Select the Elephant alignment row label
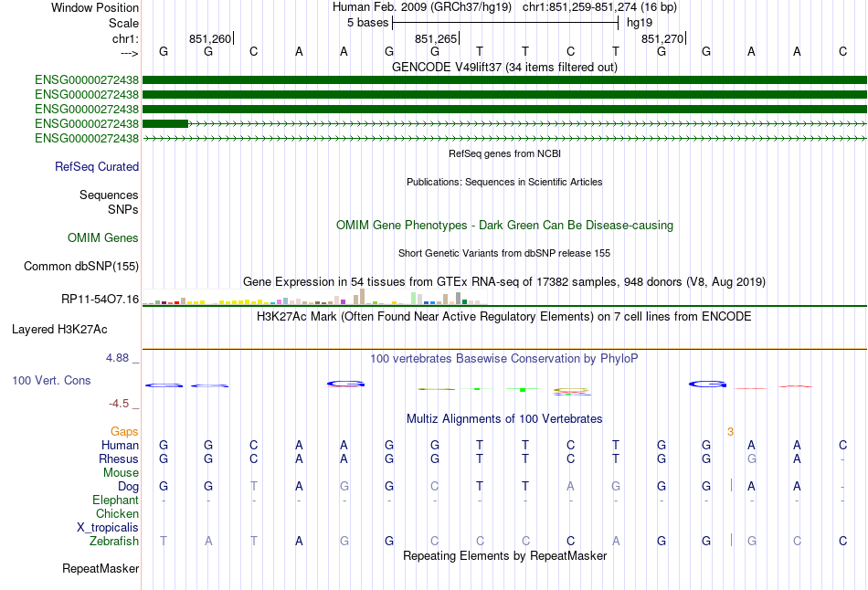This screenshot has width=868, height=590. point(116,500)
